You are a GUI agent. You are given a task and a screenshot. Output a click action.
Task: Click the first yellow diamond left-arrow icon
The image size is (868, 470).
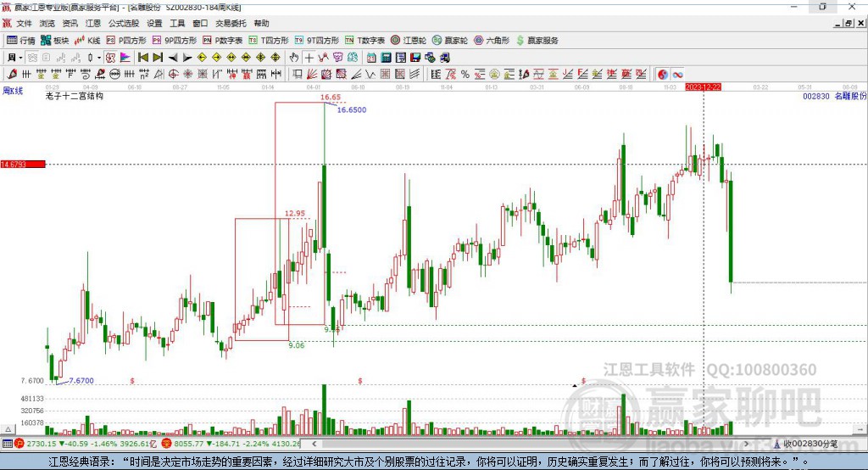pyautogui.click(x=202, y=58)
